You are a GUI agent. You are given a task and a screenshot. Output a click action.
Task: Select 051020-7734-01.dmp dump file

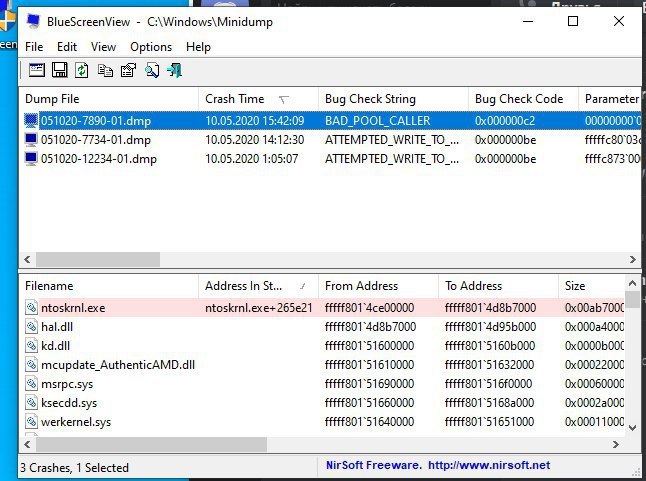tap(96, 140)
